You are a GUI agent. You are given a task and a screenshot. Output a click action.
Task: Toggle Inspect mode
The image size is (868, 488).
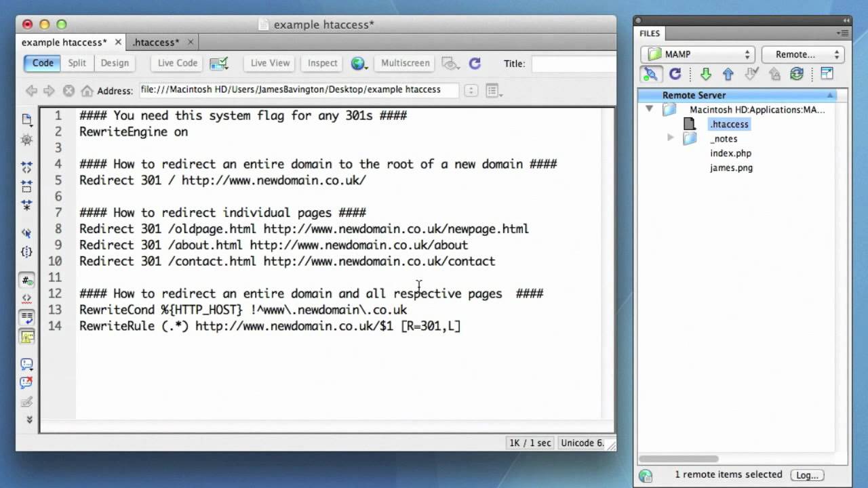click(322, 63)
